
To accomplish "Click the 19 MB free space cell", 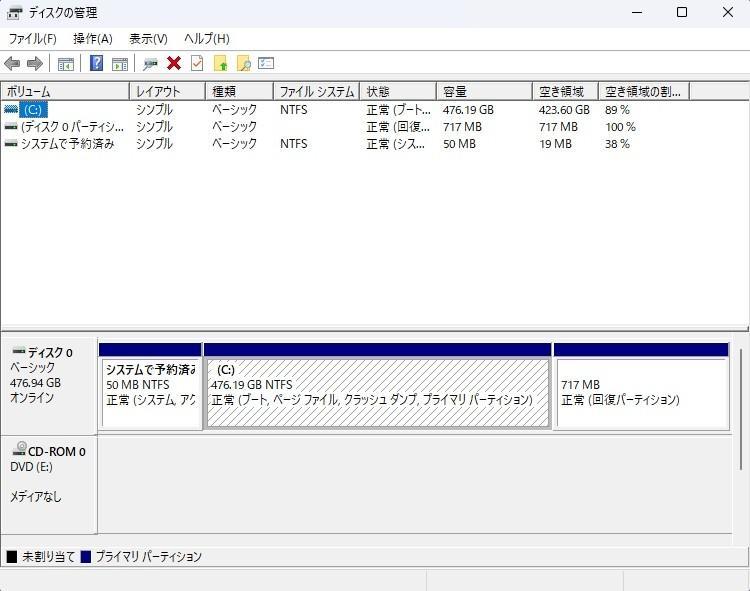I will [x=555, y=144].
